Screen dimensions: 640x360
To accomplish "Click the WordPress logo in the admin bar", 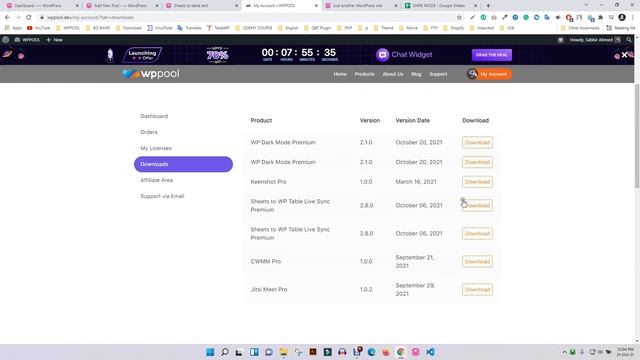I will [6, 40].
